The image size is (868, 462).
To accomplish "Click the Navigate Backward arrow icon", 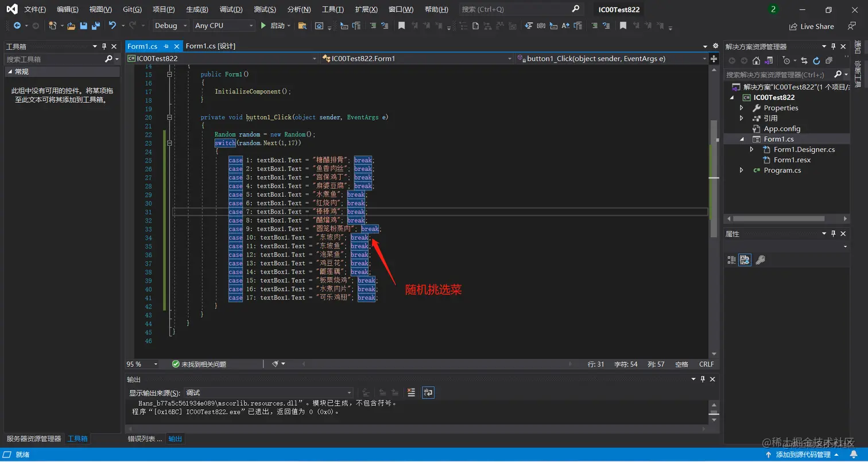I will coord(17,26).
